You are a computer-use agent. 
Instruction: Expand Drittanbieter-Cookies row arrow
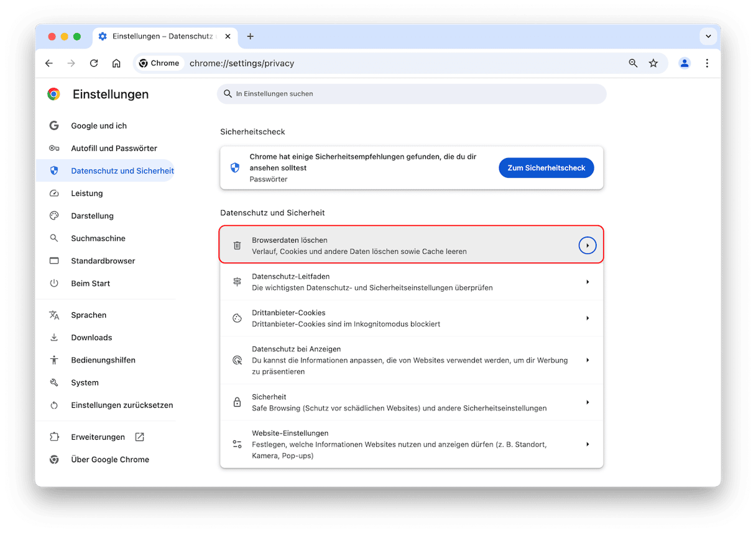coord(587,318)
